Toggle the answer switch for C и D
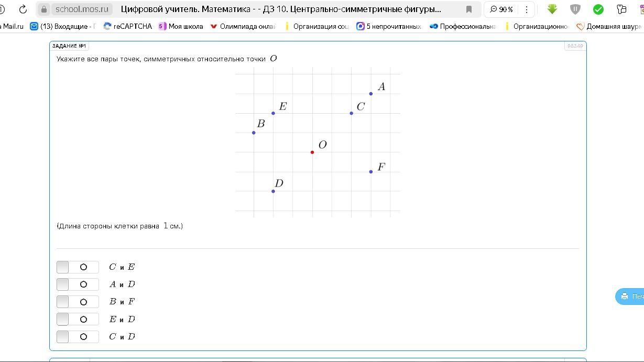 click(x=78, y=337)
